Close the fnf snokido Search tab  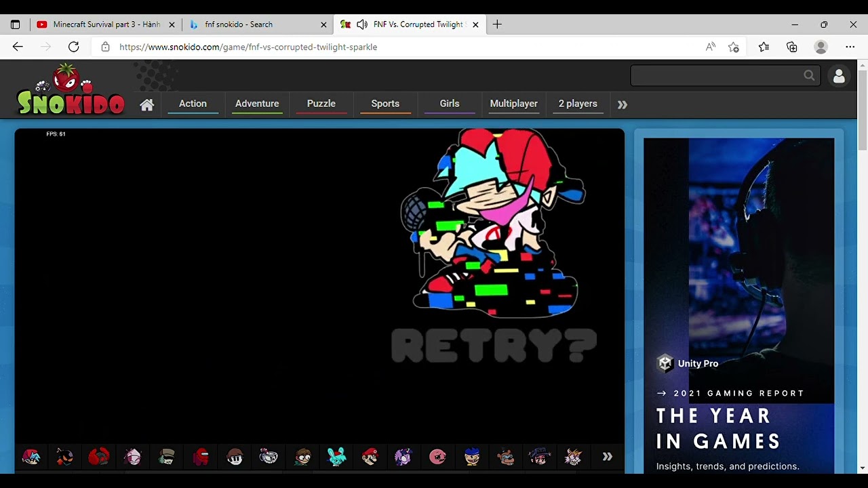tap(323, 24)
